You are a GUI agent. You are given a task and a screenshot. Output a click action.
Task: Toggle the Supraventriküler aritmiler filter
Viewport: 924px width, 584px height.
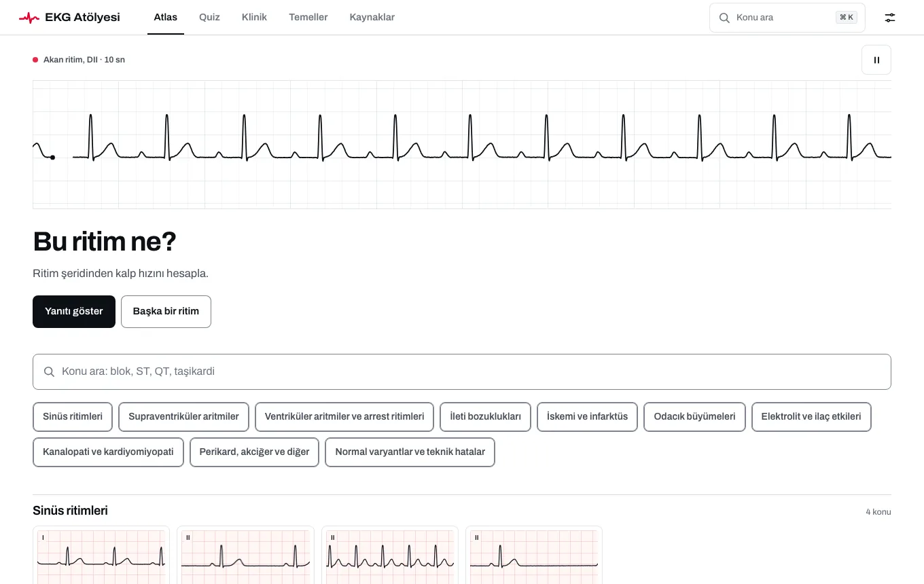click(183, 417)
